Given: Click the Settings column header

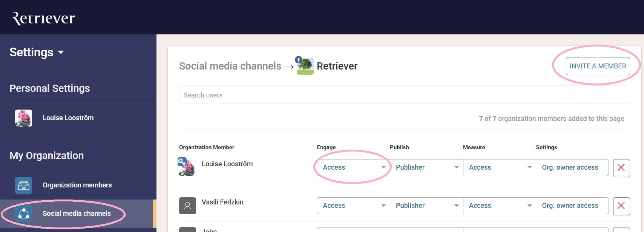Looking at the screenshot, I should 546,147.
